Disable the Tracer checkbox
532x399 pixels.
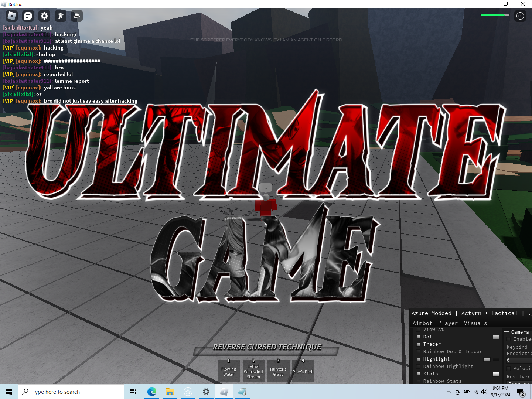tap(418, 344)
